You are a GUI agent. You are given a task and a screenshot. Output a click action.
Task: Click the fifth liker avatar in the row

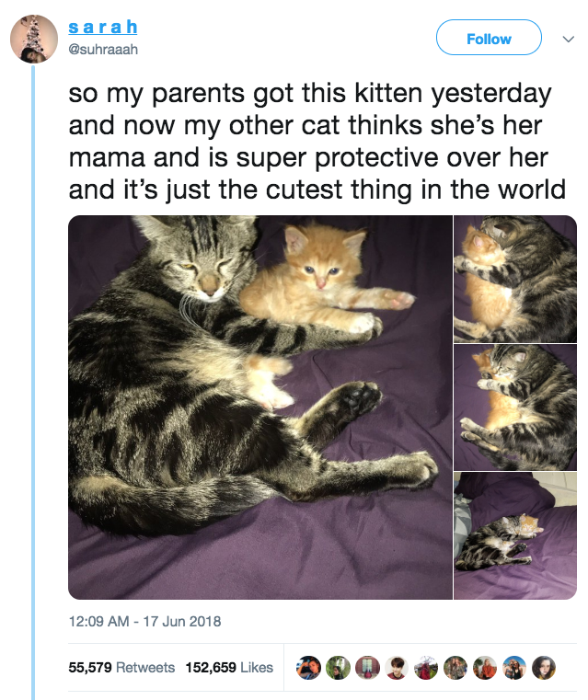click(x=427, y=668)
